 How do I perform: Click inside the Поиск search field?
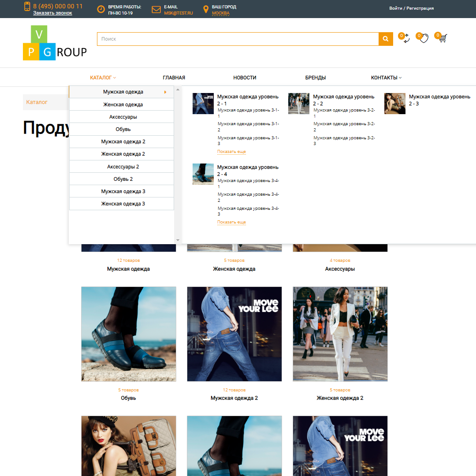point(238,39)
